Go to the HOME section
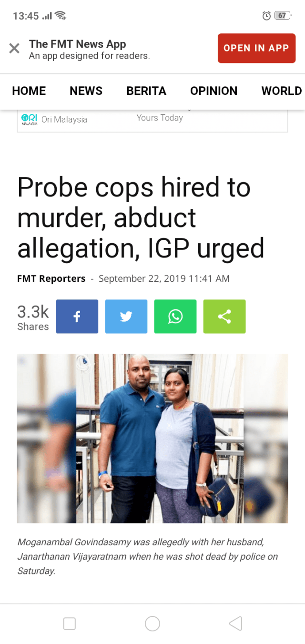This screenshot has width=305, height=644. [29, 91]
